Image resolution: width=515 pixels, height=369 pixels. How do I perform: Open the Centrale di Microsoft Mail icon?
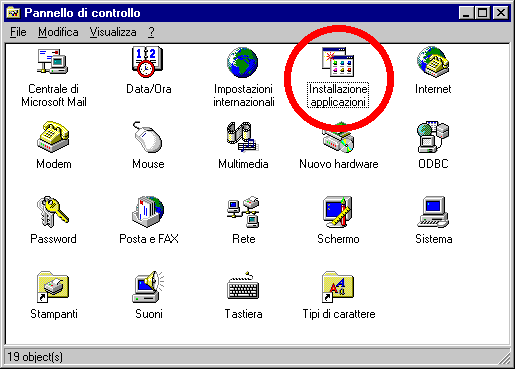[x=53, y=61]
